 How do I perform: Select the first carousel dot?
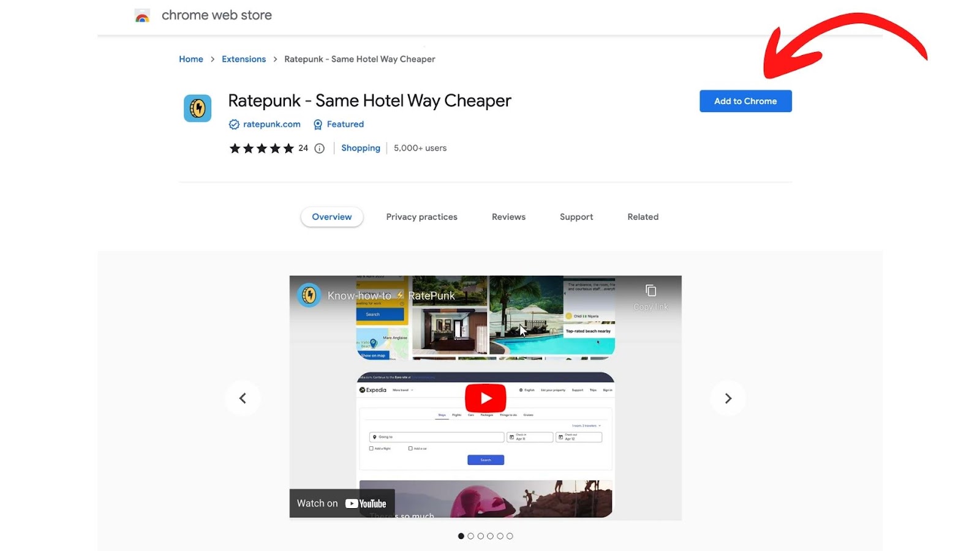[461, 536]
